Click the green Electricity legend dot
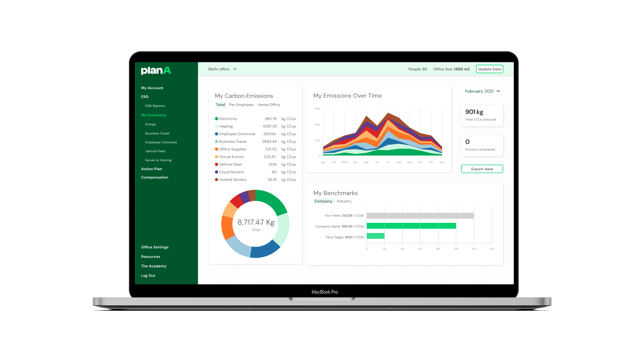The height and width of the screenshot is (362, 644). click(216, 119)
